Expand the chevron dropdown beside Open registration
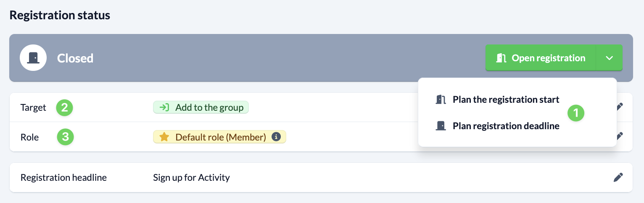This screenshot has height=203, width=644. tap(610, 58)
